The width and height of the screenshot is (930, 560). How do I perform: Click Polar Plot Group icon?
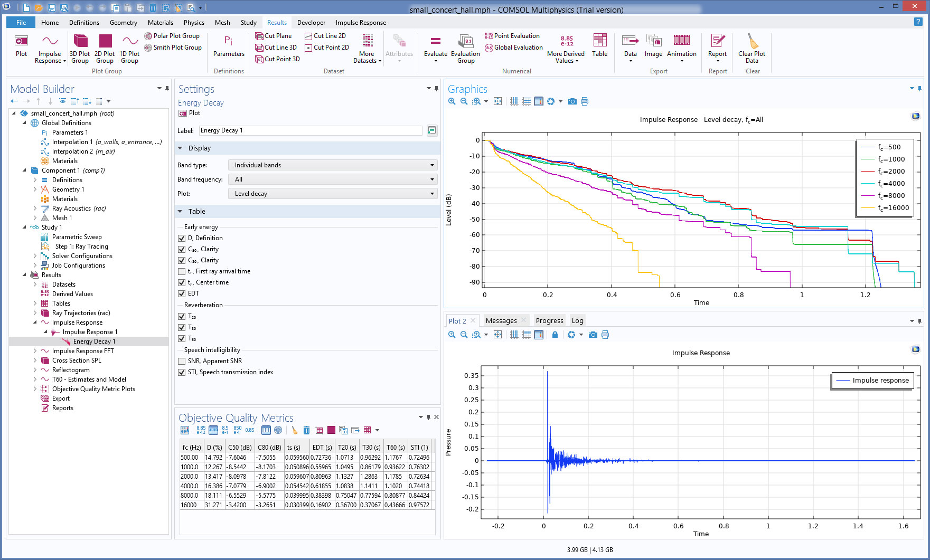(x=148, y=36)
